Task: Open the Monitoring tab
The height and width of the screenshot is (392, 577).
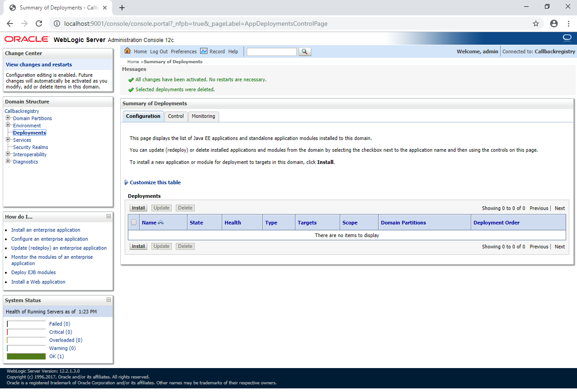Action: point(203,117)
